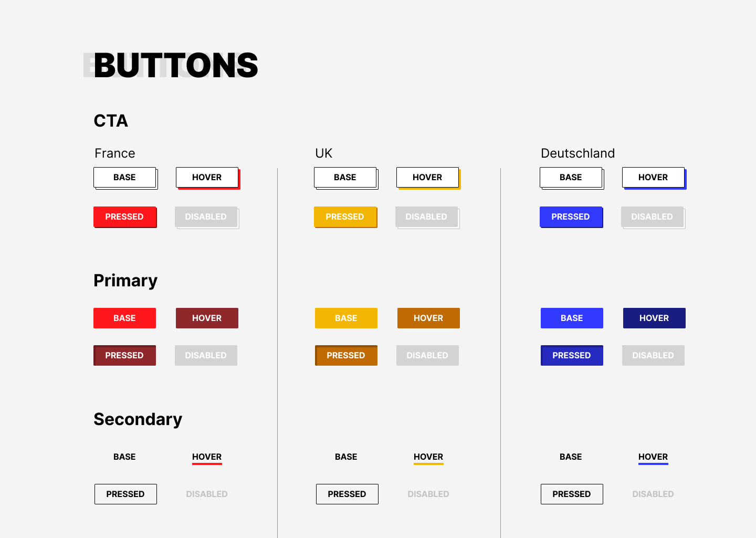
Task: Click Secondary HOVER link with yellow underline
Action: pyautogui.click(x=428, y=457)
